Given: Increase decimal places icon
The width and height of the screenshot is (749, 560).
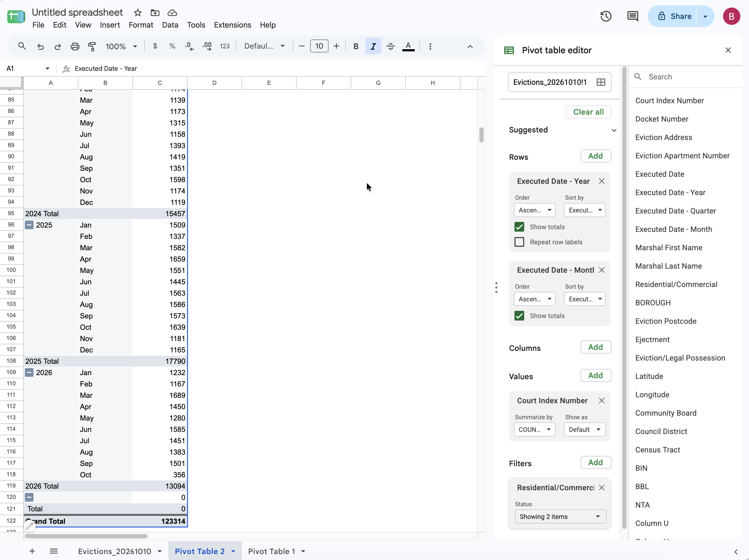Looking at the screenshot, I should tap(207, 46).
